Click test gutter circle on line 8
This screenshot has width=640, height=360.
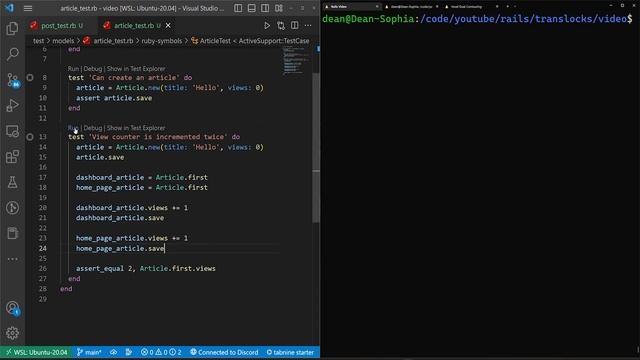[x=30, y=77]
